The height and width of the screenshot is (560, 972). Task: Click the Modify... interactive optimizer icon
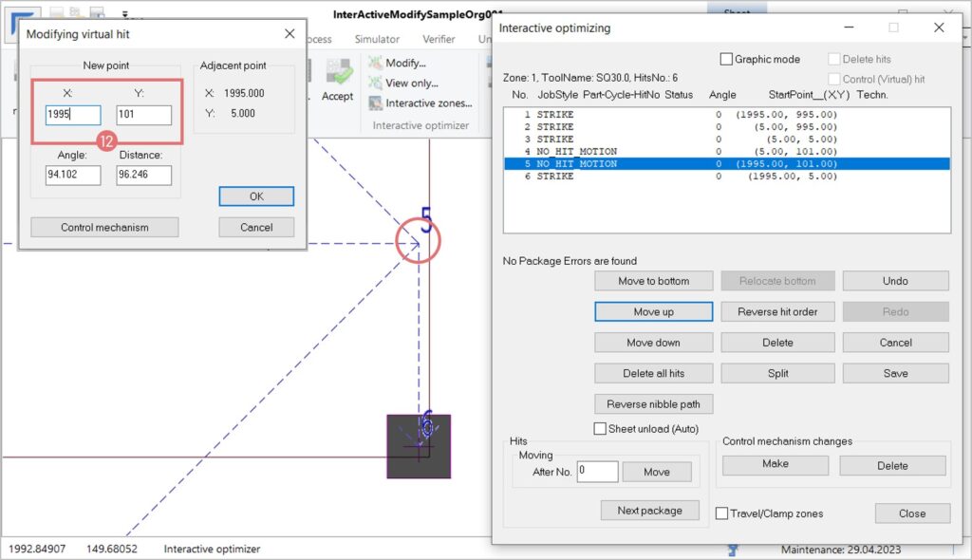coord(375,63)
